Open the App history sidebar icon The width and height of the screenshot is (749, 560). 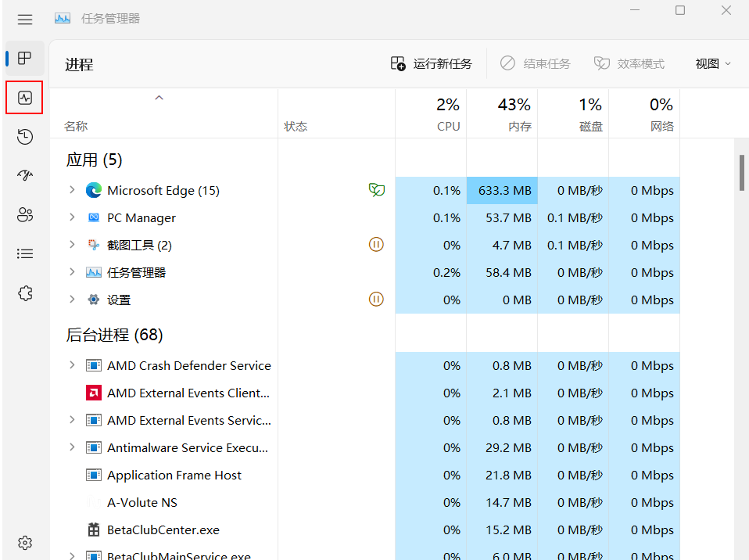tap(25, 137)
